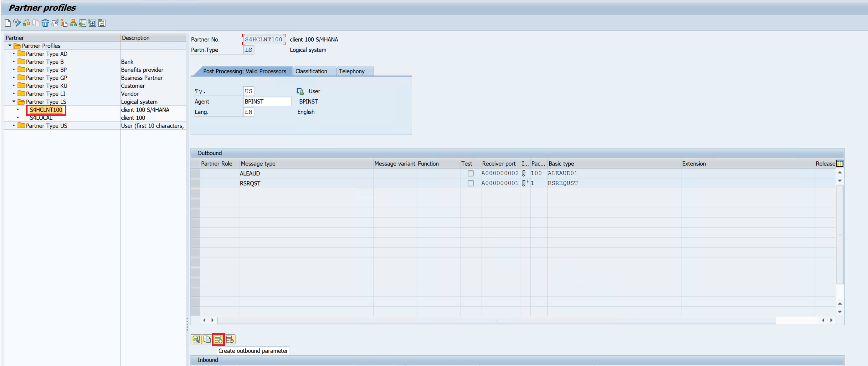The width and height of the screenshot is (868, 366).
Task: Click the Copy partner profile icon
Action: pyautogui.click(x=36, y=23)
